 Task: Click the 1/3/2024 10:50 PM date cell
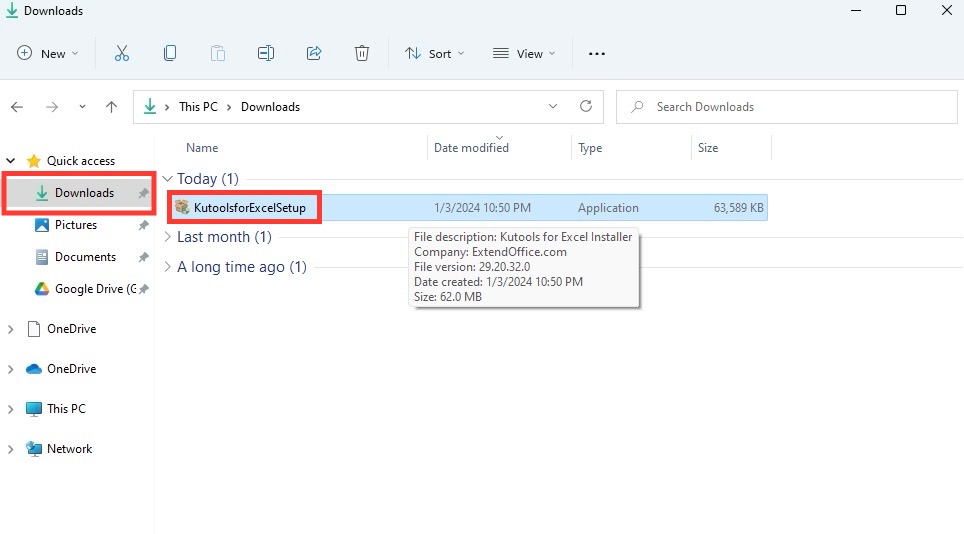tap(482, 208)
